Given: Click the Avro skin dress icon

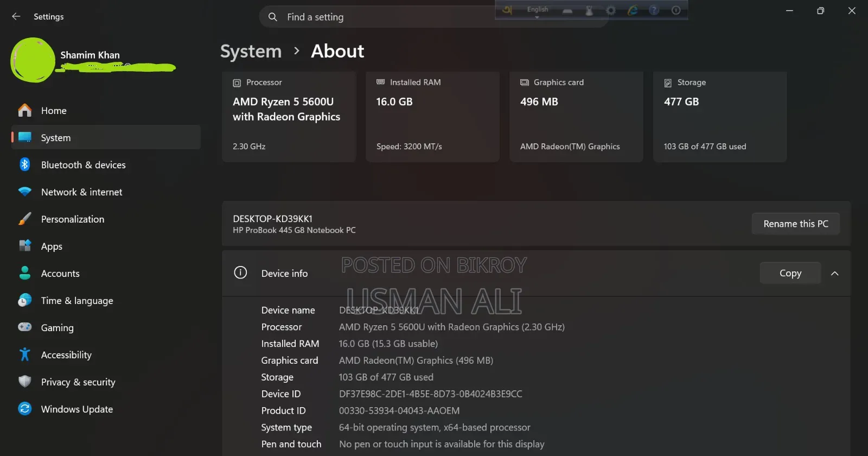Looking at the screenshot, I should tap(589, 10).
